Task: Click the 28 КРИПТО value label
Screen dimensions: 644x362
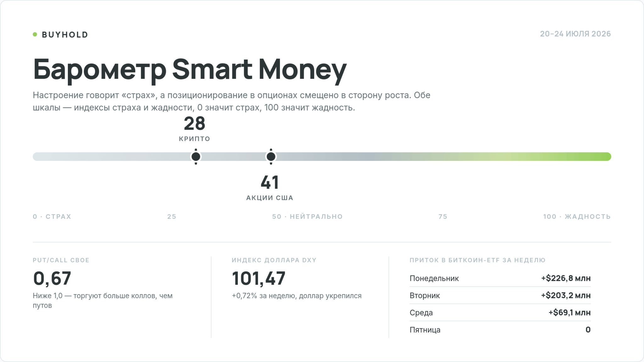Action: 195,129
